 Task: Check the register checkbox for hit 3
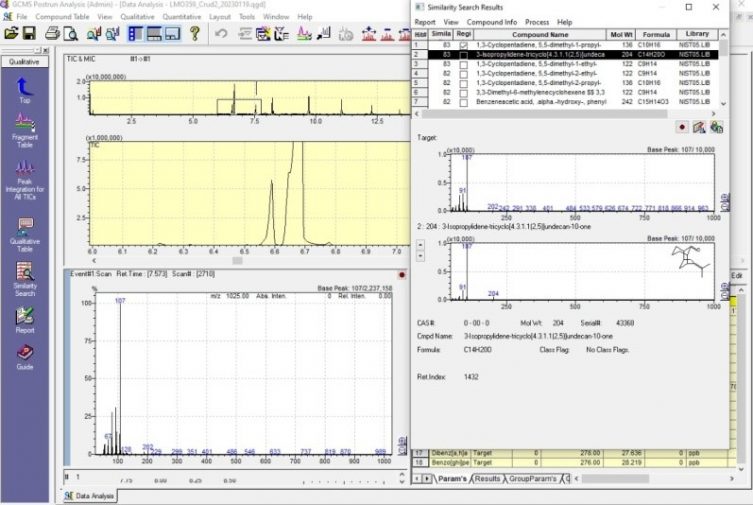pos(463,65)
